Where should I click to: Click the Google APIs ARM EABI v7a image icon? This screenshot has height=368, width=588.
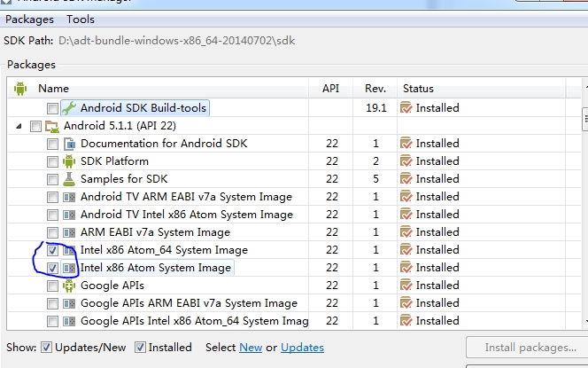tap(69, 303)
